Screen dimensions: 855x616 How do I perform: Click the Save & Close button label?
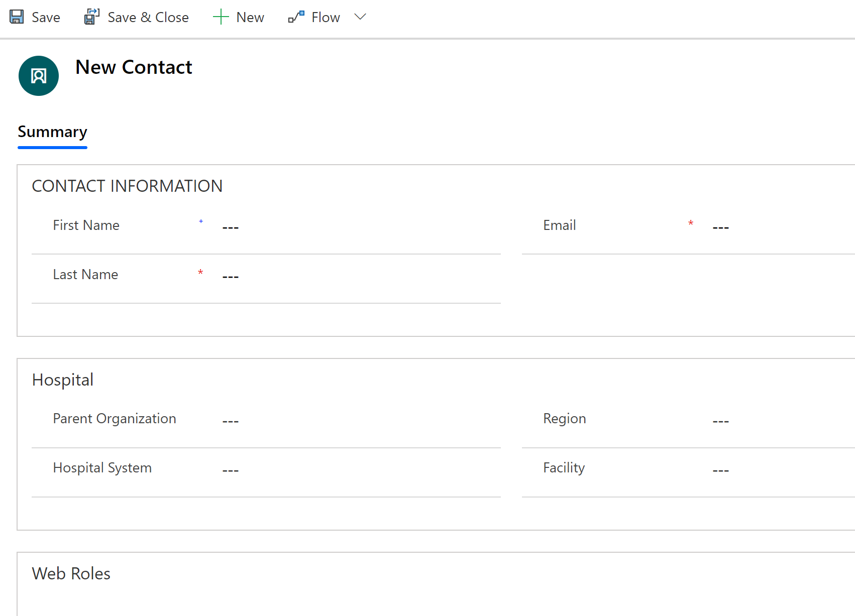pos(148,18)
